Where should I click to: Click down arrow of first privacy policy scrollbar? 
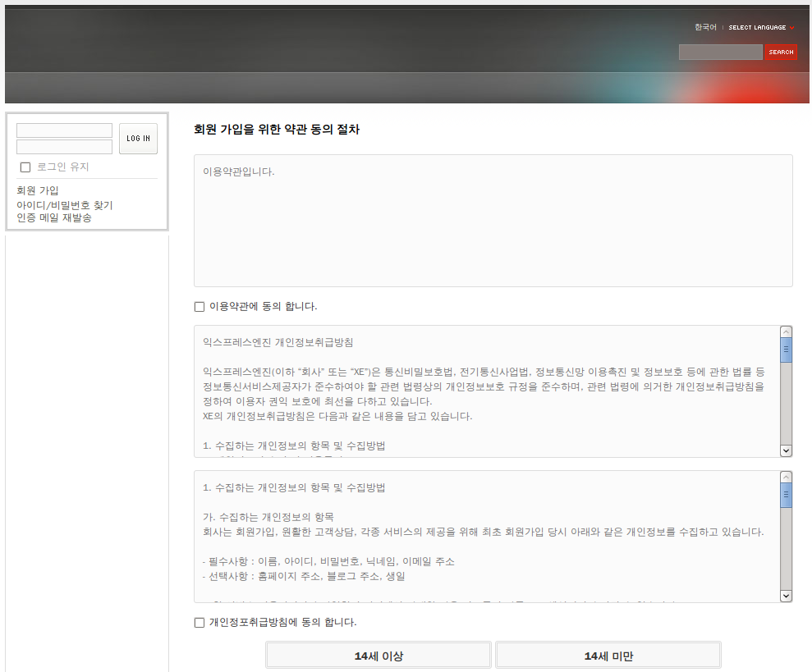(x=786, y=450)
